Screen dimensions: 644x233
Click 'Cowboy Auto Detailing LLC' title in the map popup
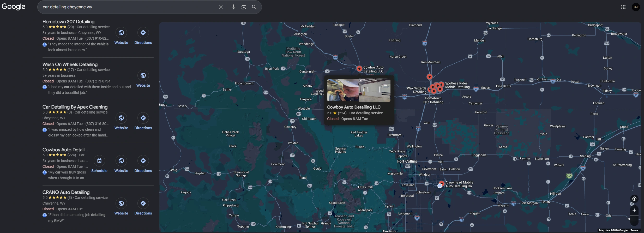[354, 107]
